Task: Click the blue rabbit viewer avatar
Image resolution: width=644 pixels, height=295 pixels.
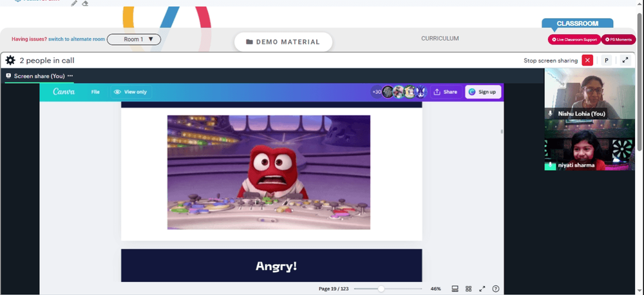Action: [421, 92]
